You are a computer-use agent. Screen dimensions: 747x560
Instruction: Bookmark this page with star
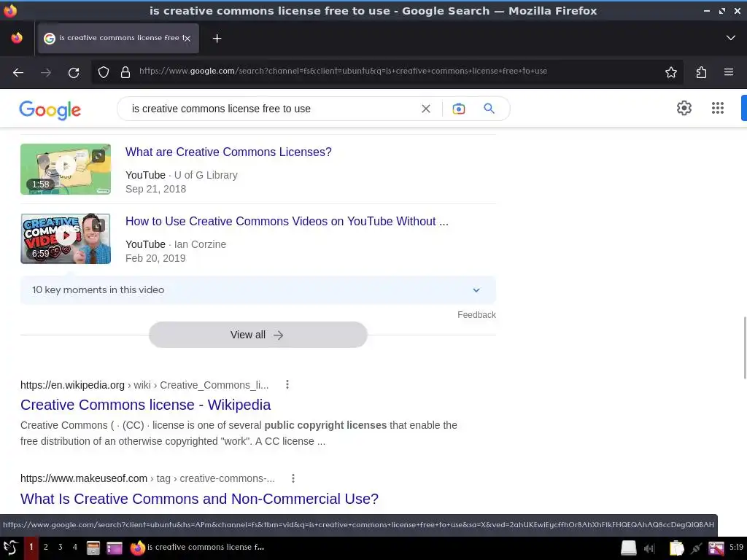[671, 72]
